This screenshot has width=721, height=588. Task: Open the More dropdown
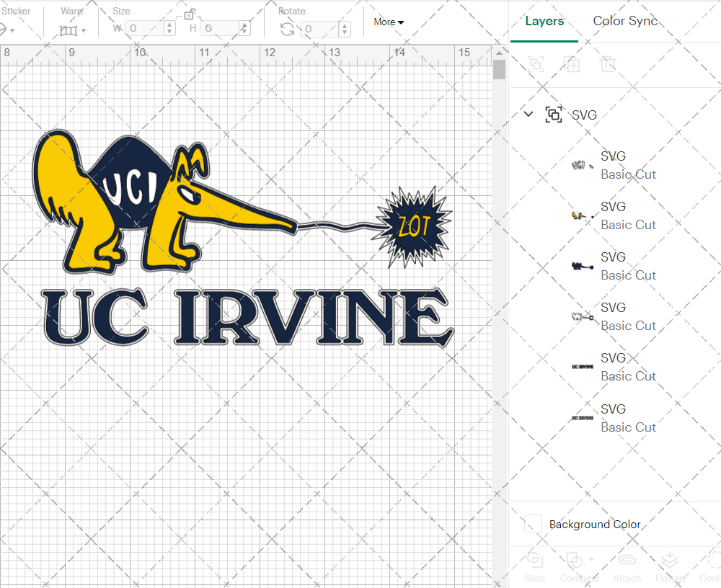(388, 22)
